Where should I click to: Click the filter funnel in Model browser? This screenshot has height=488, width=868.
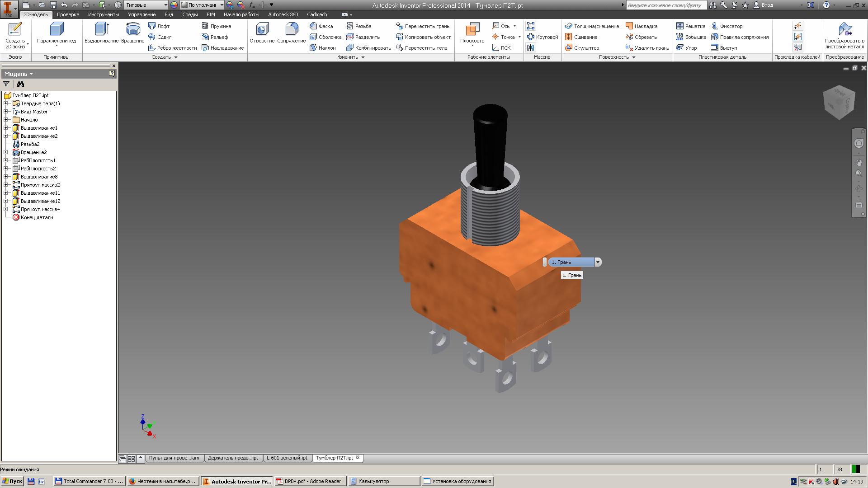click(x=6, y=84)
